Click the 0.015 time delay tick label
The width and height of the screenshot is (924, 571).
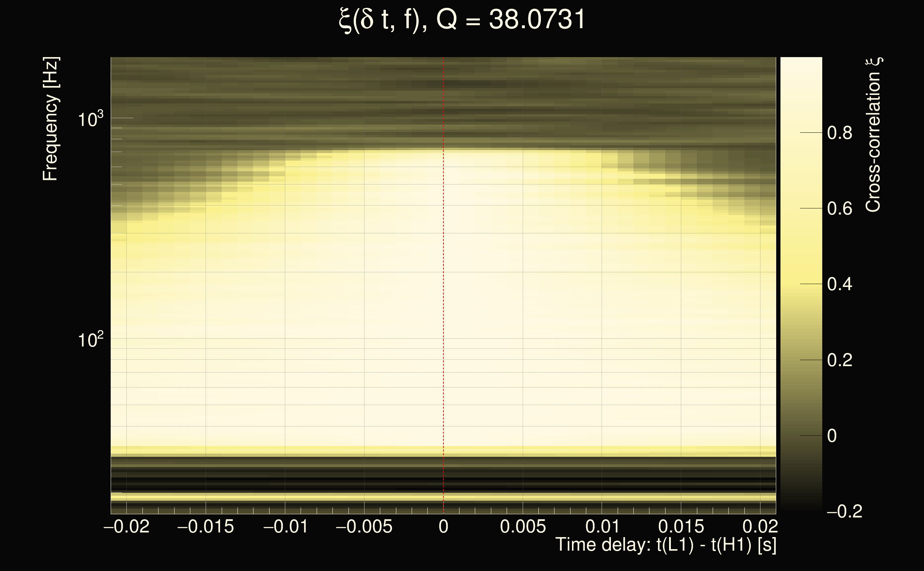pos(681,526)
